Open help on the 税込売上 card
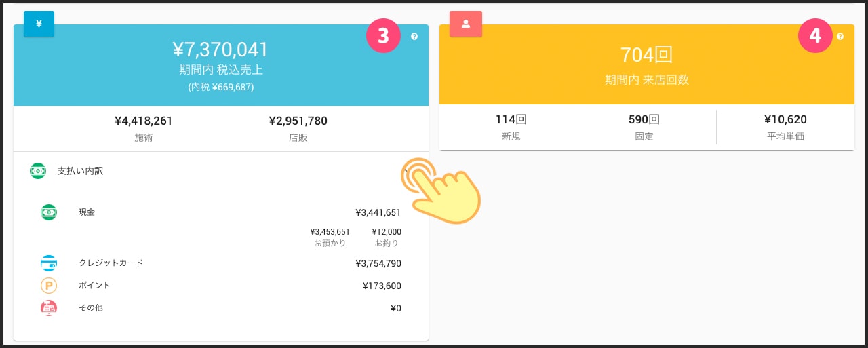This screenshot has height=348, width=868. [414, 37]
